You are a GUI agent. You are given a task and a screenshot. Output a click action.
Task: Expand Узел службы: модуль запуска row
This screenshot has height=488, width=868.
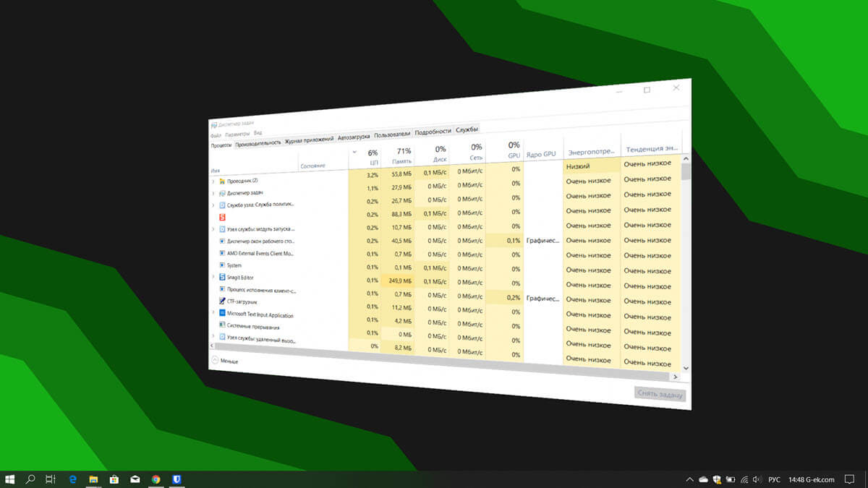pyautogui.click(x=213, y=228)
